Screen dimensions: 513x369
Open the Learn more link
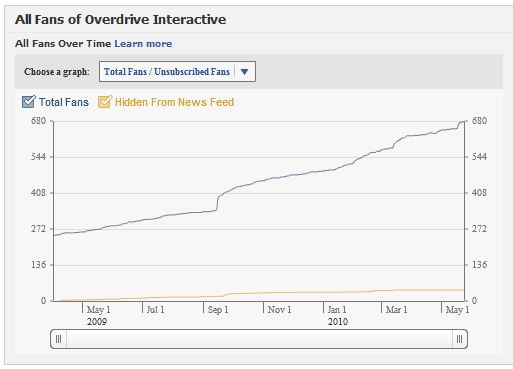pyautogui.click(x=143, y=44)
